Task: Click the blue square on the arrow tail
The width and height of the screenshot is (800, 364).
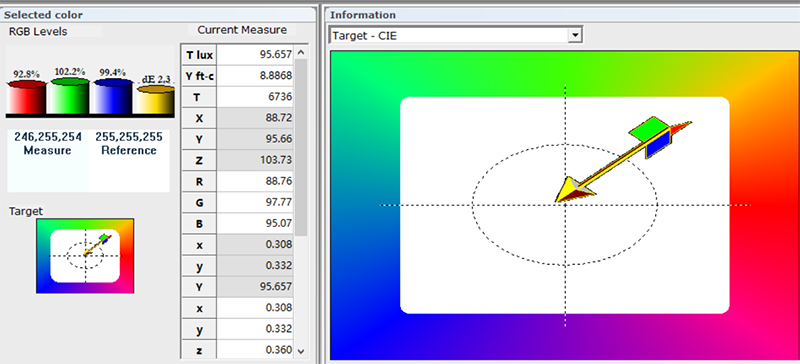Action: [658, 144]
